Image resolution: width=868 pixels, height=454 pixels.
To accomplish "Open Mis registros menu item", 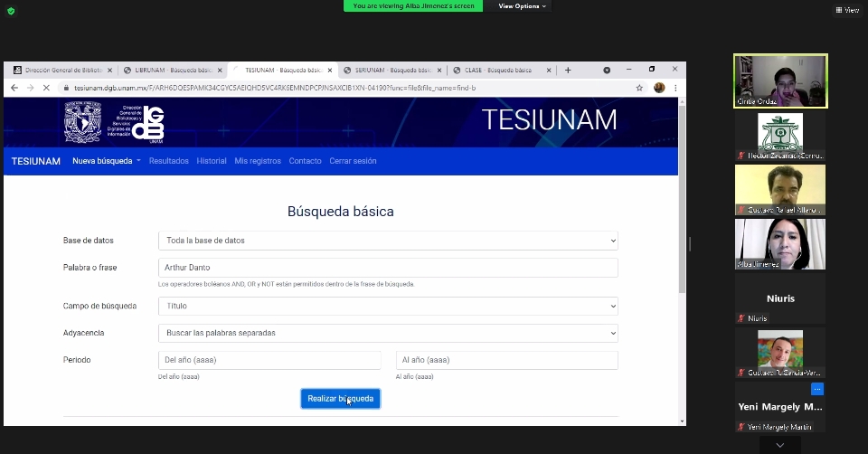I will (x=258, y=161).
